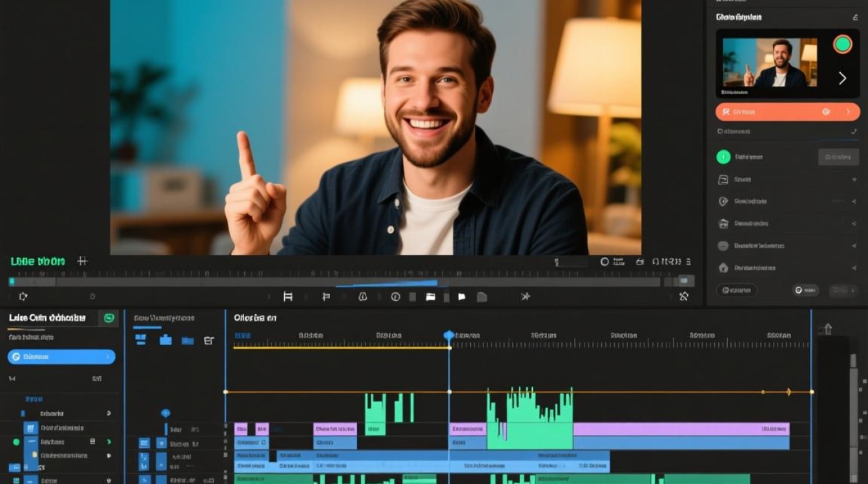Click the orange arrow marker on the orange line
The image size is (868, 484).
tap(789, 392)
